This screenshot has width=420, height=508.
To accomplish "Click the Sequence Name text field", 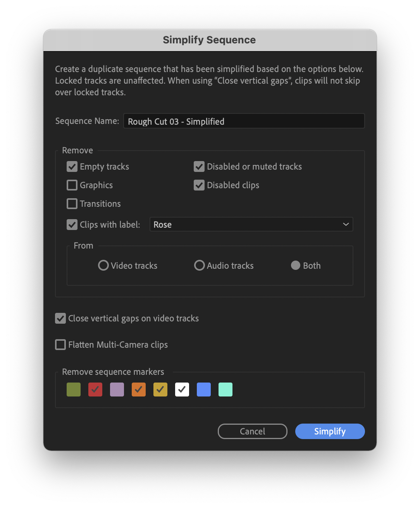I will pos(244,121).
